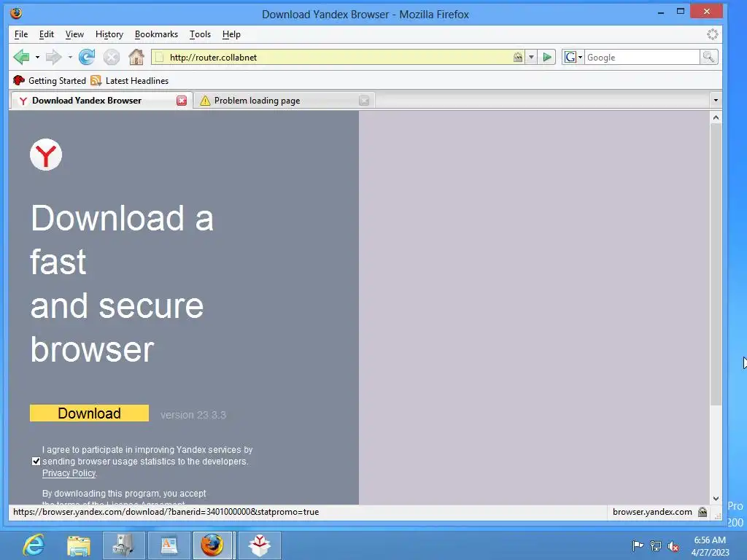Close the Download Yandex Browser tab
The image size is (747, 560).
(x=182, y=101)
